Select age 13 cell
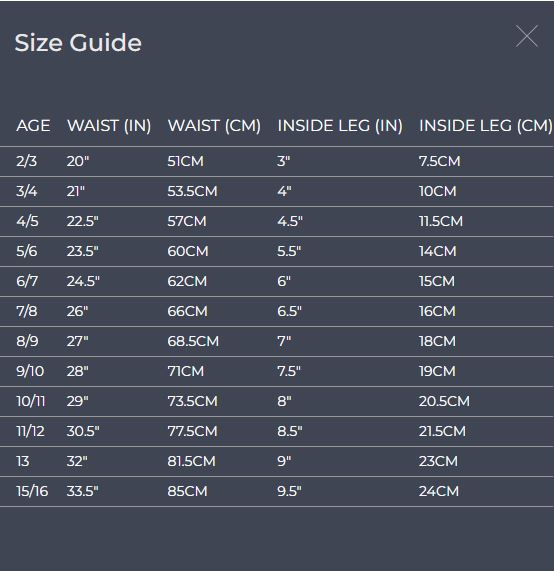This screenshot has height=571, width=554. click(23, 461)
